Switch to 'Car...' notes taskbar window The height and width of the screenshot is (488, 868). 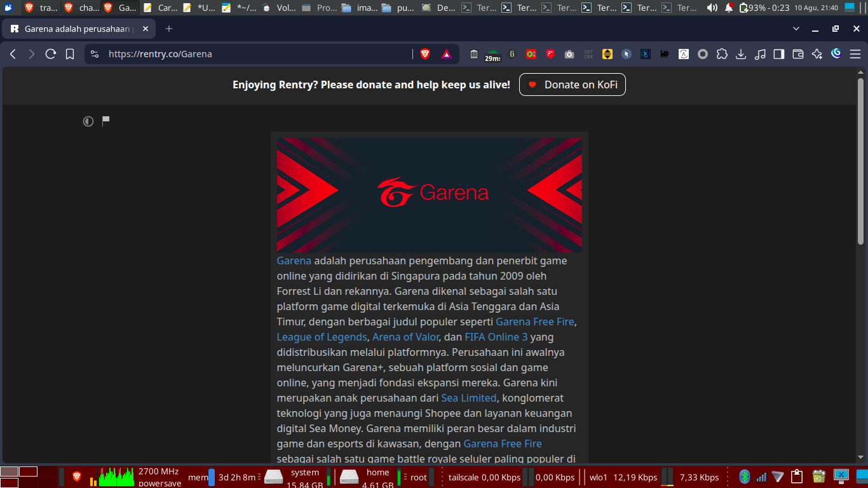159,8
